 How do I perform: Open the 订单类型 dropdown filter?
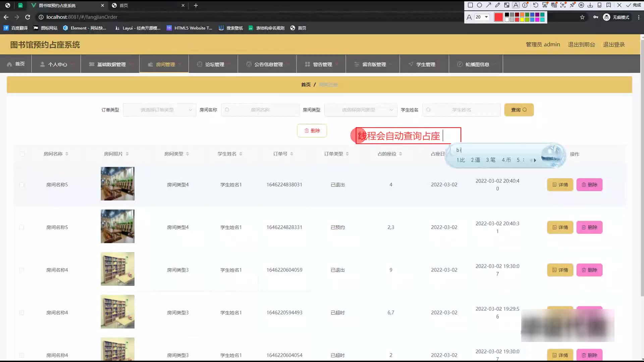click(x=159, y=110)
